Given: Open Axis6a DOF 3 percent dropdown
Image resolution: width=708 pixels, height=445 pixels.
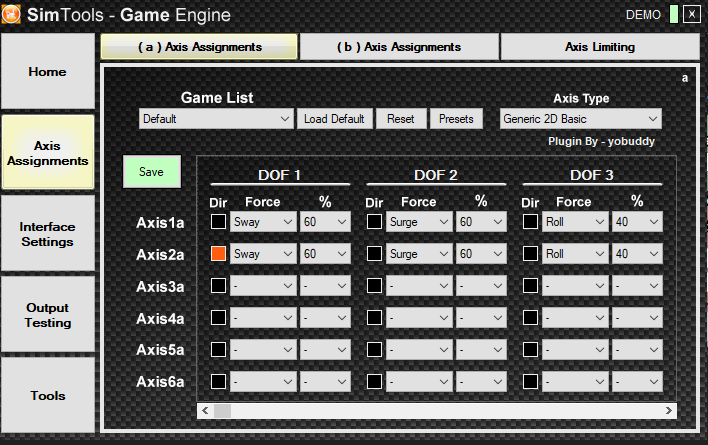Looking at the screenshot, I should 637,382.
